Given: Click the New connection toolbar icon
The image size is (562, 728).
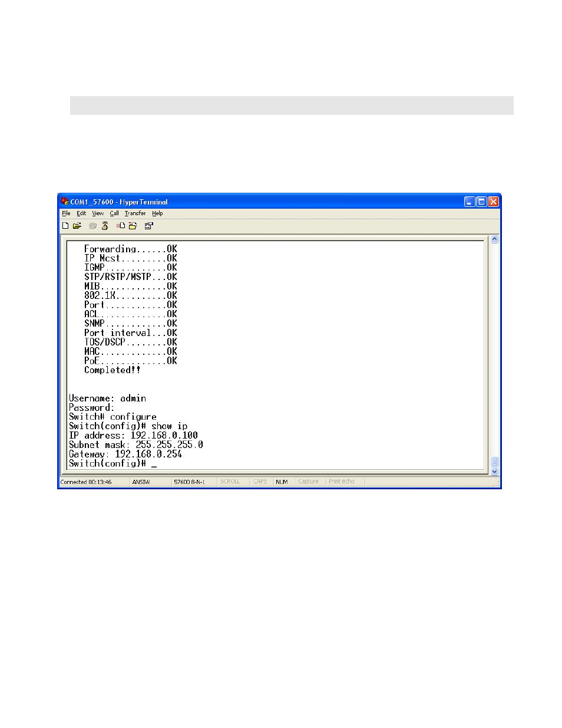Looking at the screenshot, I should click(65, 226).
